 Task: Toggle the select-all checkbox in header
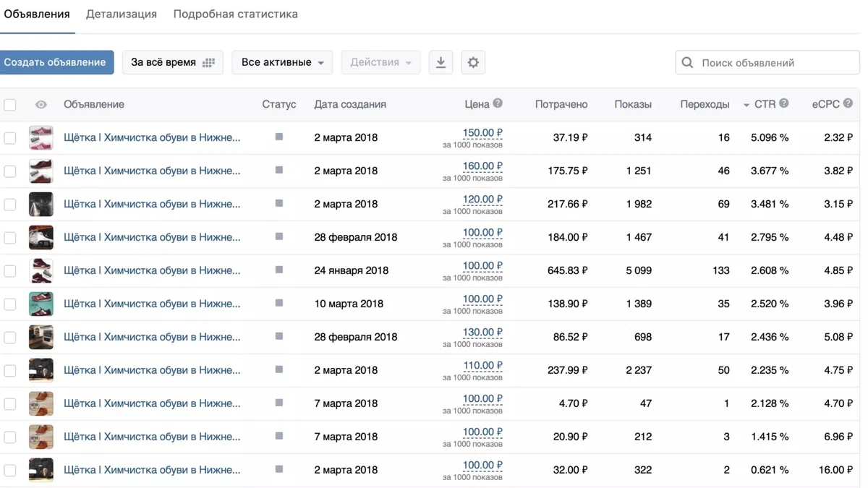pos(10,105)
